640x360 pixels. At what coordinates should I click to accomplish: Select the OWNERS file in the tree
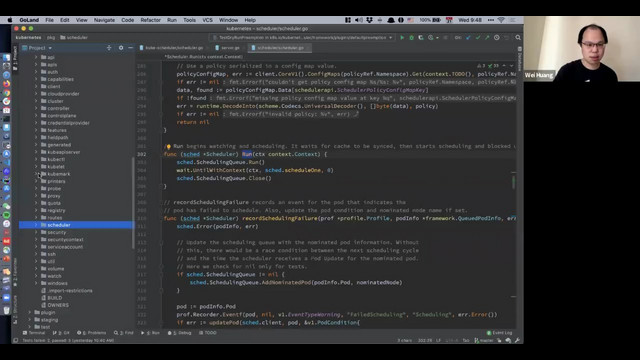[x=58, y=305]
